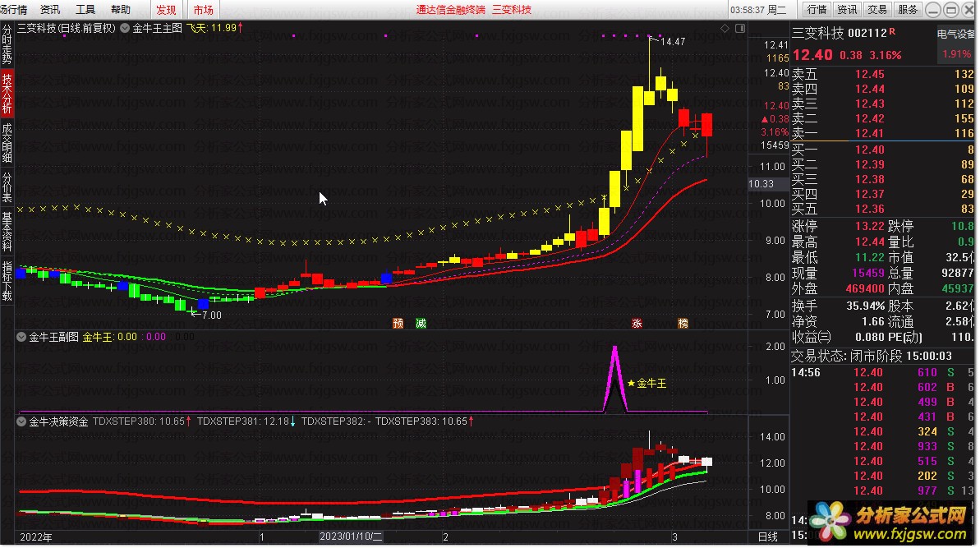Click the 资讯 button at top right
The height and width of the screenshot is (548, 980).
point(847,9)
